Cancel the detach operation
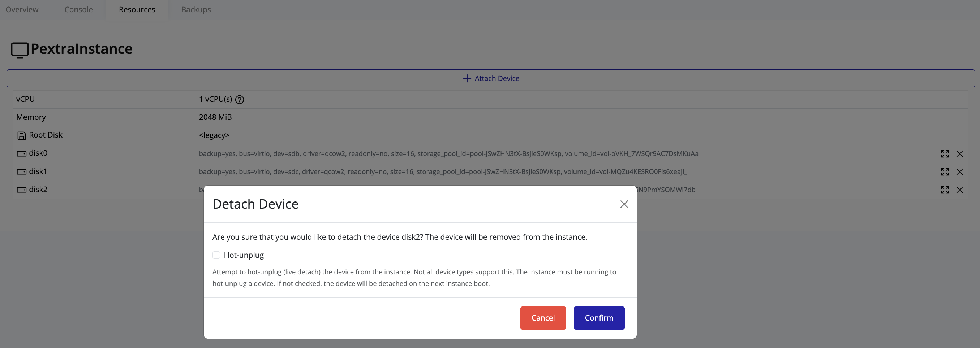Screen dimensions: 980x348 coord(543,318)
